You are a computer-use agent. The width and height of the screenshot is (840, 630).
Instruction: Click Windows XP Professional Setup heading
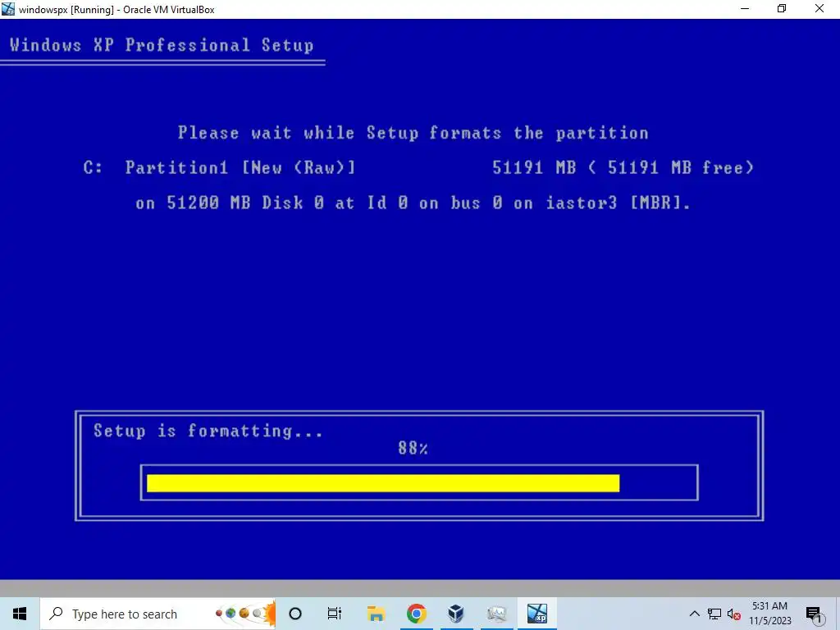click(162, 45)
